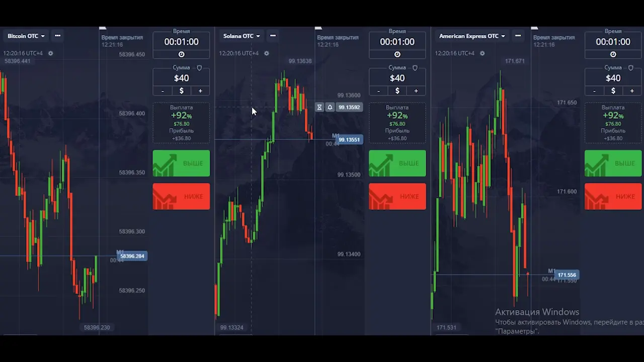Decrease American Express amount with minus button
This screenshot has width=644, height=362.
pyautogui.click(x=594, y=91)
